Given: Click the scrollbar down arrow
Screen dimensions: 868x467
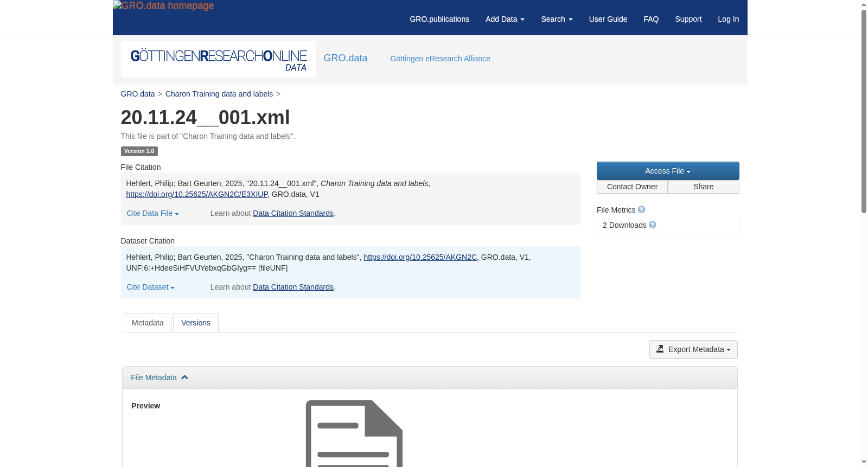Looking at the screenshot, I should coord(864,462).
